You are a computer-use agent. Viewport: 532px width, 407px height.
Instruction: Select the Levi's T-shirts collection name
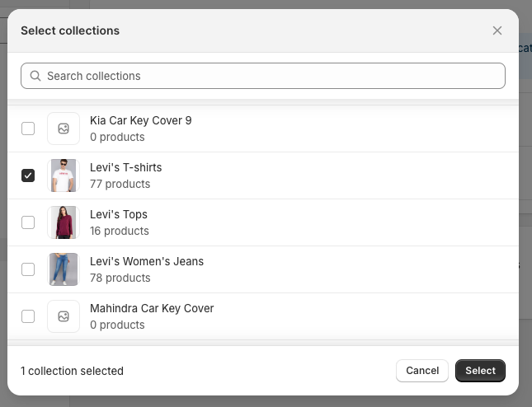pyautogui.click(x=126, y=167)
